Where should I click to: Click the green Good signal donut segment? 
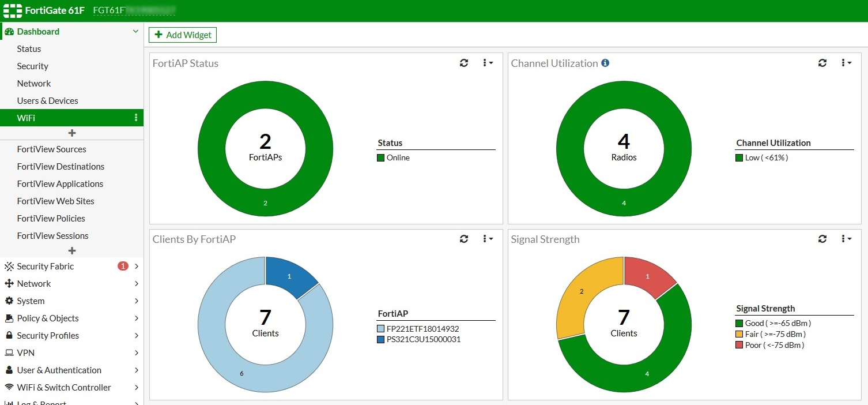[647, 373]
